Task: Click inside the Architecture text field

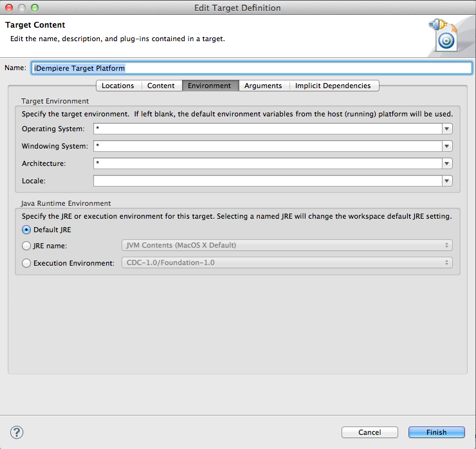Action: tap(268, 163)
